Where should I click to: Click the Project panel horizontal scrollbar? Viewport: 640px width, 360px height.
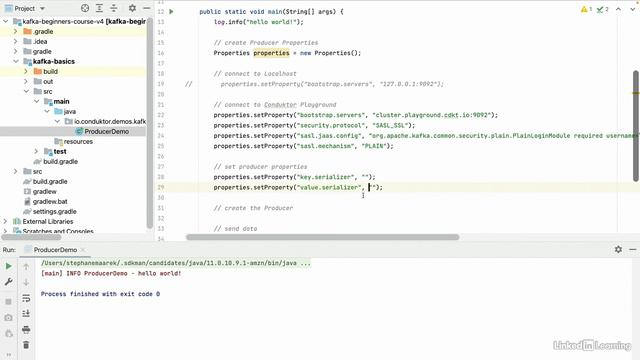coord(31,237)
